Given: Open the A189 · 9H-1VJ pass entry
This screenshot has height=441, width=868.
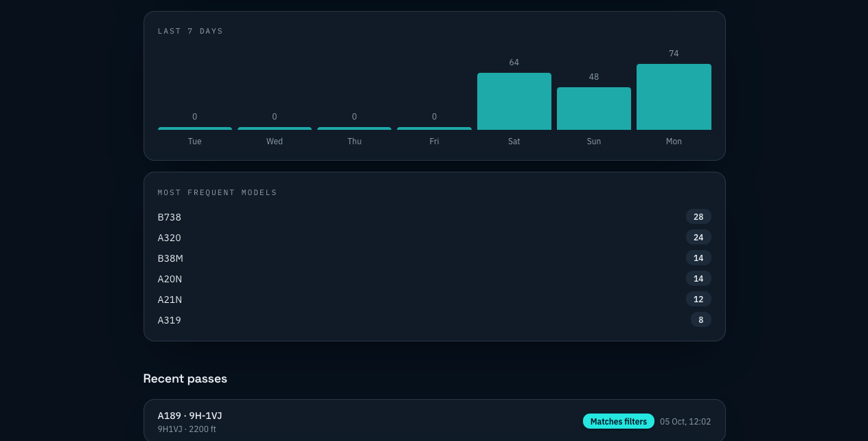Looking at the screenshot, I should pos(435,420).
